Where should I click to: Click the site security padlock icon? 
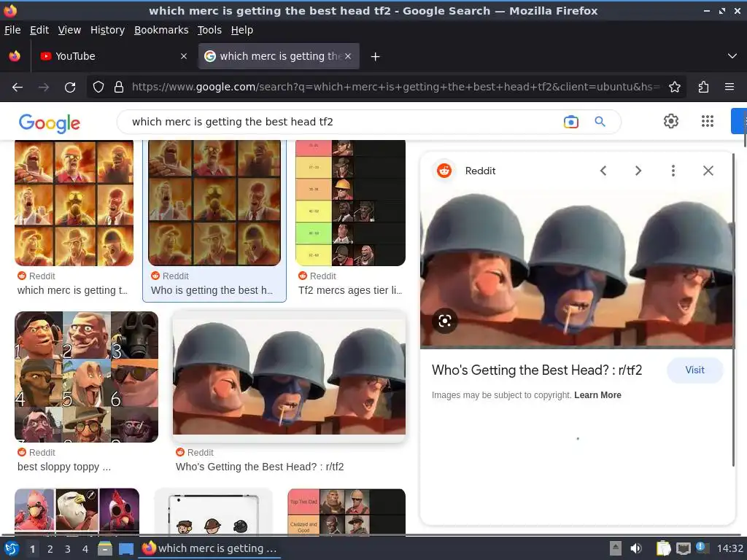tap(119, 87)
